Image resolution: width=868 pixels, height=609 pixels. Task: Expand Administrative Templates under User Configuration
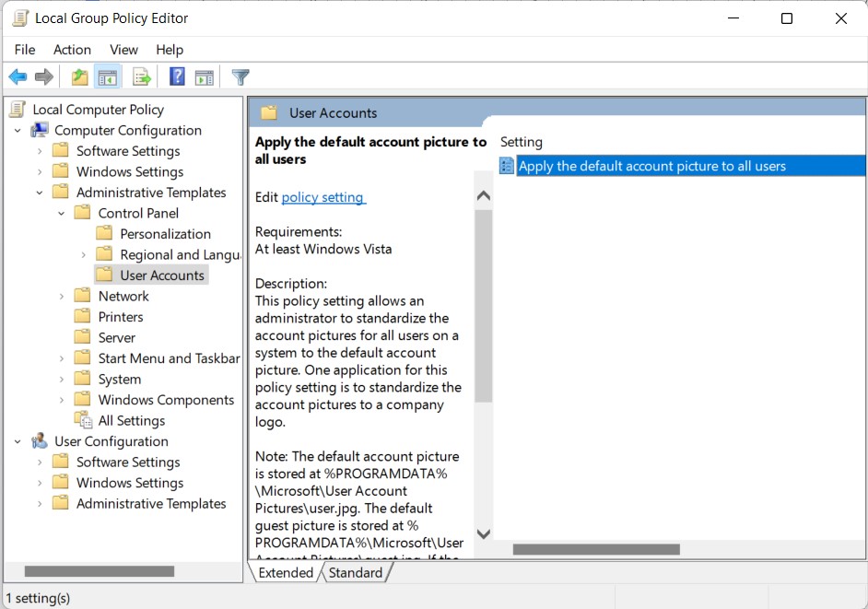pos(40,504)
